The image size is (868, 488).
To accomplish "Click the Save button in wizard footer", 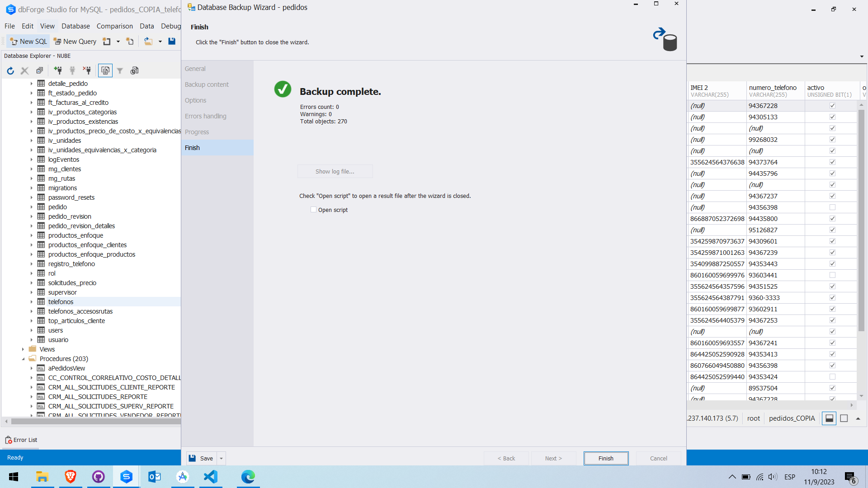I will (202, 458).
